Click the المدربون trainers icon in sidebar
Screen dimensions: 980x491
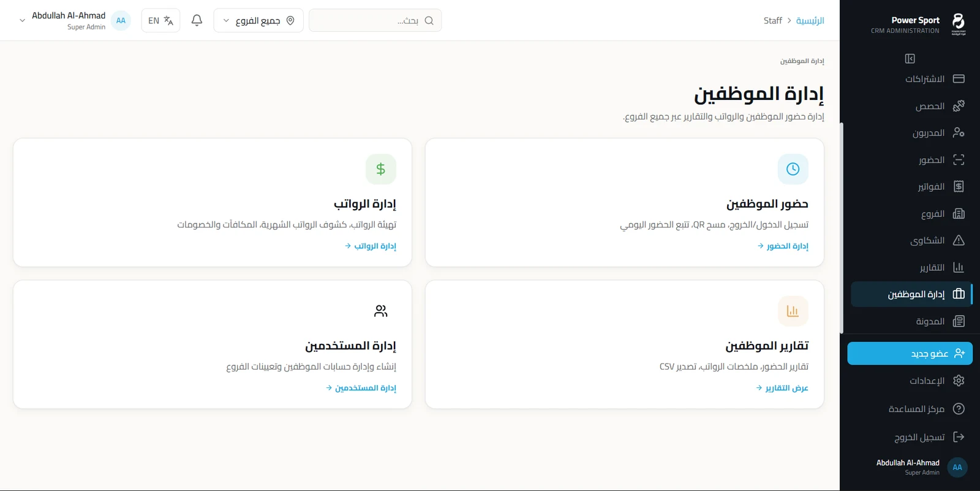959,132
